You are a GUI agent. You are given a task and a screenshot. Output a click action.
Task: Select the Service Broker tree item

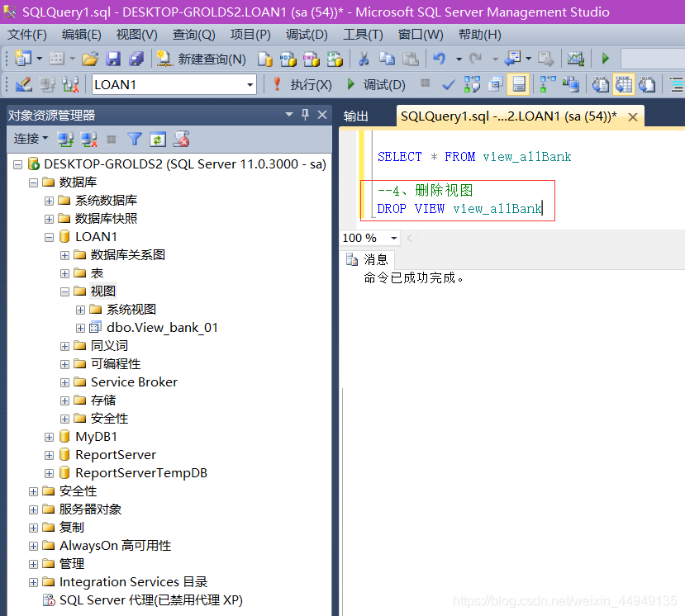(134, 382)
